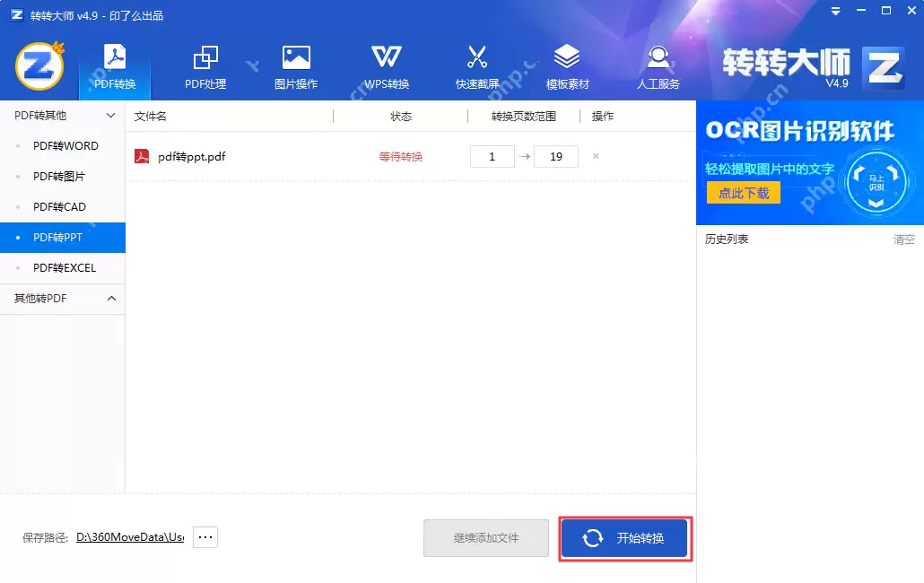Select PDF转WORD in the sidebar
Viewport: 924px width, 583px height.
pyautogui.click(x=63, y=145)
